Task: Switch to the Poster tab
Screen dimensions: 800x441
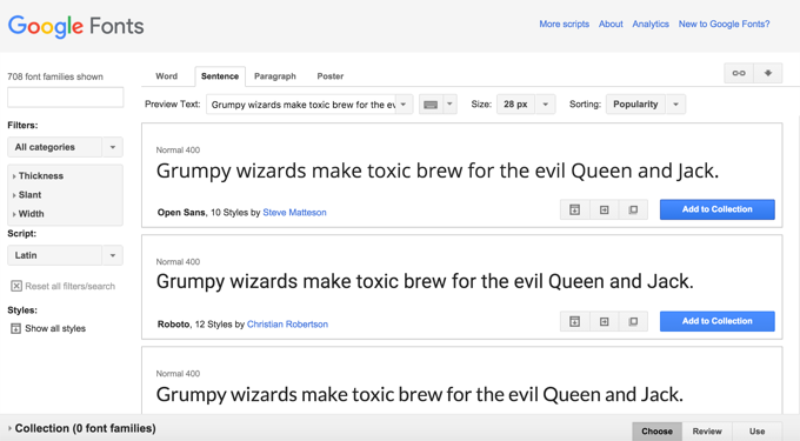Action: 330,76
